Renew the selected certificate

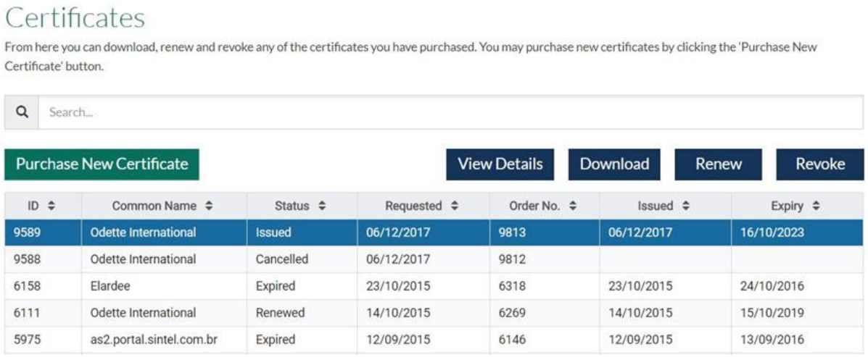[719, 164]
